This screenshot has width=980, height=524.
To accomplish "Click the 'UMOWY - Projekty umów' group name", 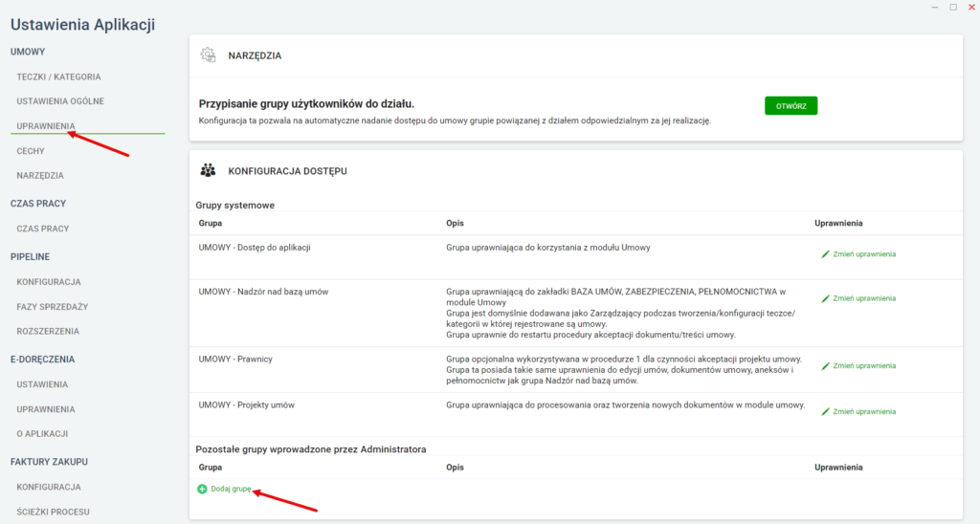I will [x=246, y=404].
